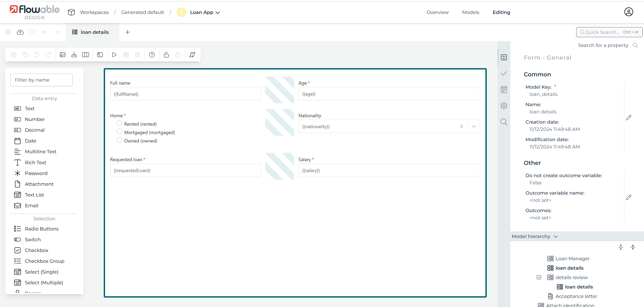Expand the Loan App dropdown menu
The image size is (644, 307).
click(218, 12)
